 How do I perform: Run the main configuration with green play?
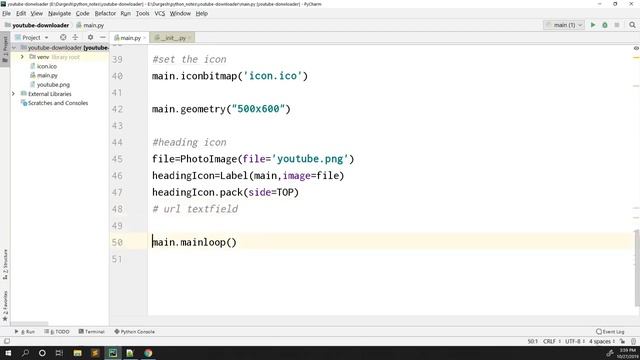(x=593, y=25)
